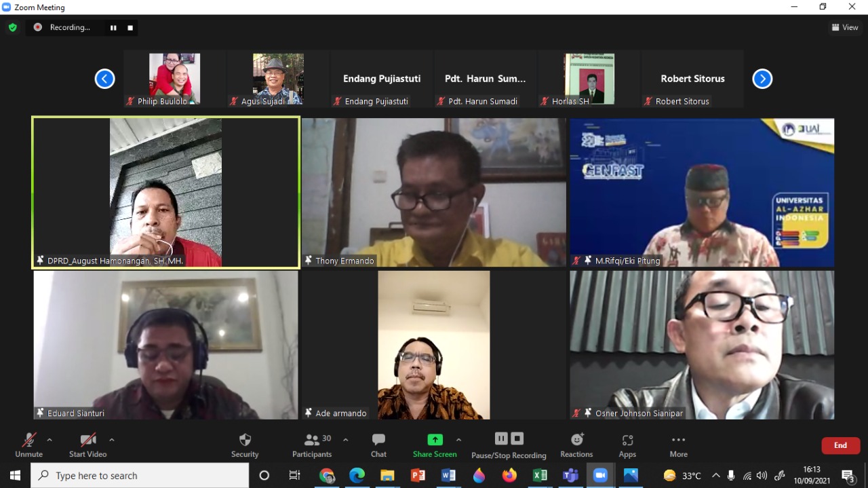Viewport: 868px width, 488px height.
Task: Expand video options arrow next to Start Video
Action: 112,440
